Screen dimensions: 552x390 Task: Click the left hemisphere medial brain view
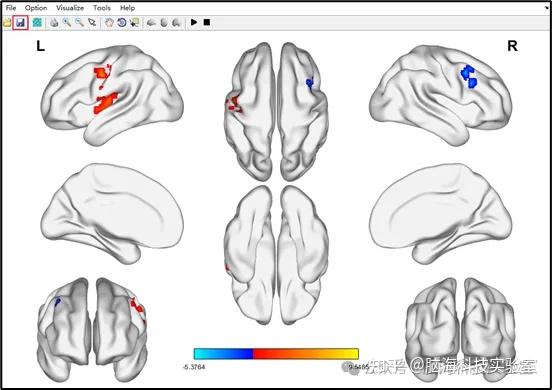point(112,214)
